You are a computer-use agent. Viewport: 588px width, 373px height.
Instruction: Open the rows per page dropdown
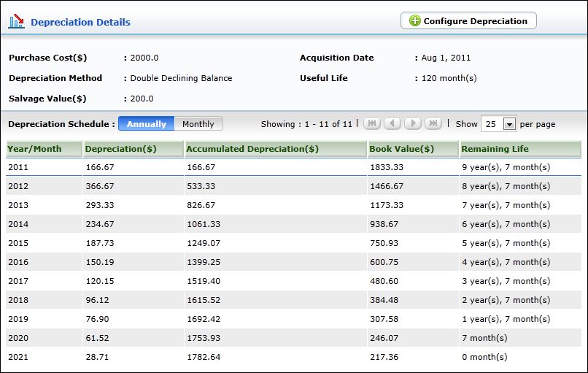point(508,124)
